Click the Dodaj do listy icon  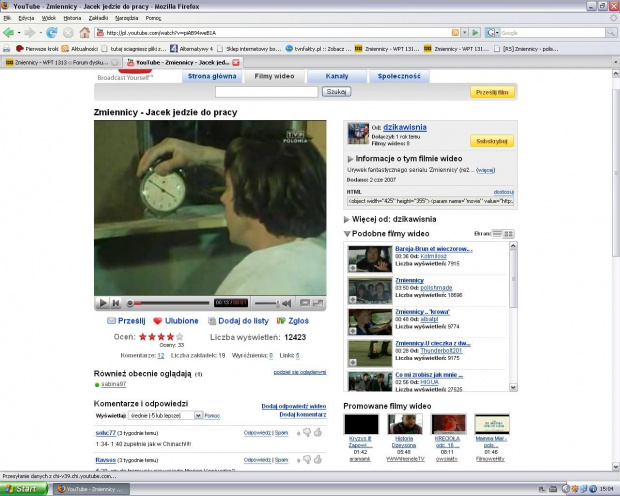(x=212, y=321)
